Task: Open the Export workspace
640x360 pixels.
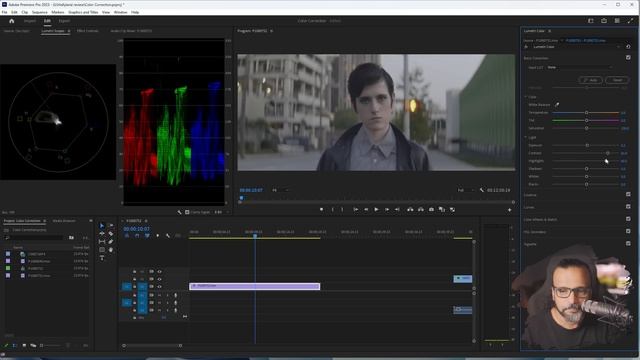Action: pos(64,21)
